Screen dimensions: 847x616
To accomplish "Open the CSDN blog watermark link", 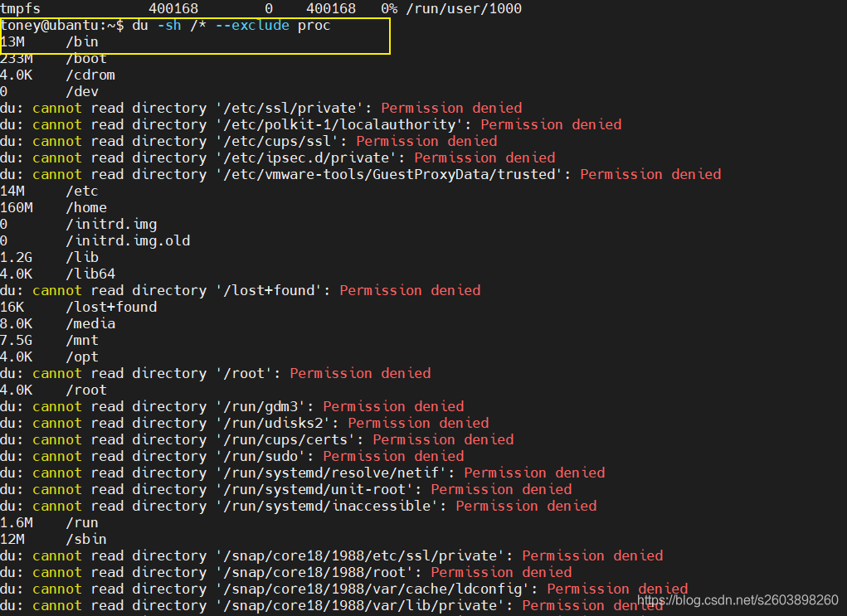I will click(x=740, y=599).
